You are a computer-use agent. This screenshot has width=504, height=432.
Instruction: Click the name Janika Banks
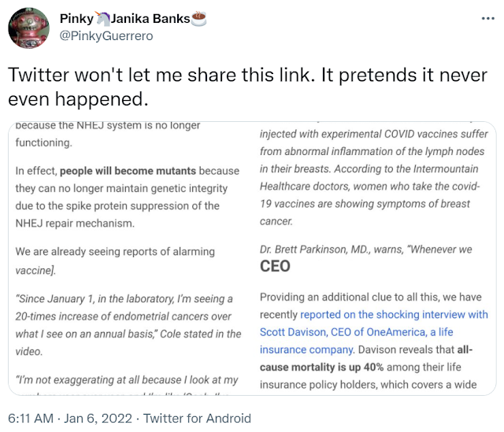pos(150,18)
